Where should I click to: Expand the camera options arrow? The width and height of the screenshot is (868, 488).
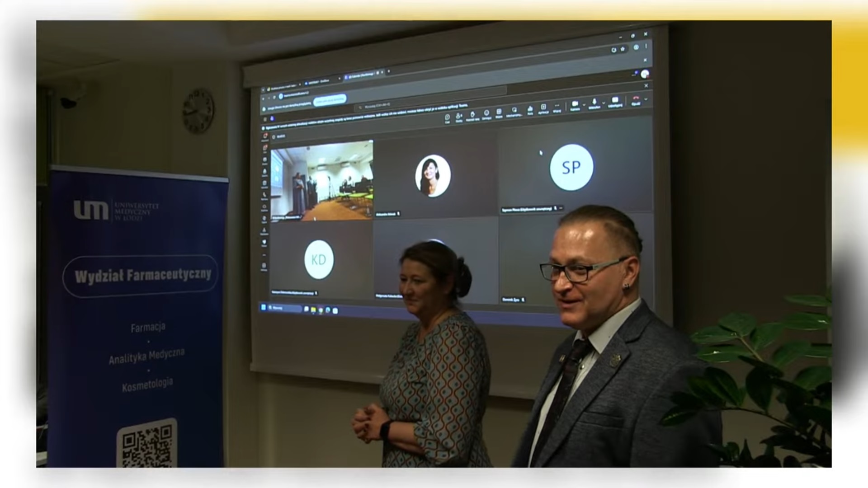coord(584,105)
